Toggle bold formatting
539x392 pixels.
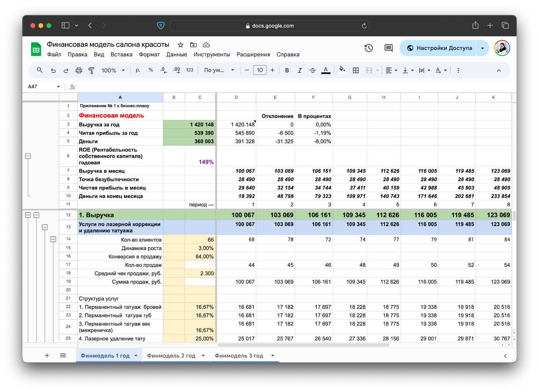[287, 70]
